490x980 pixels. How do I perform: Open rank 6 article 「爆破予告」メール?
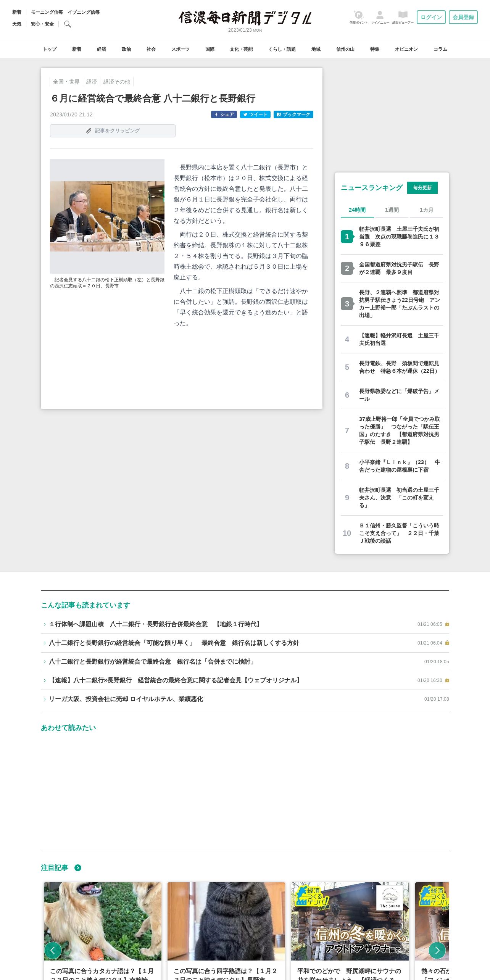click(x=392, y=395)
